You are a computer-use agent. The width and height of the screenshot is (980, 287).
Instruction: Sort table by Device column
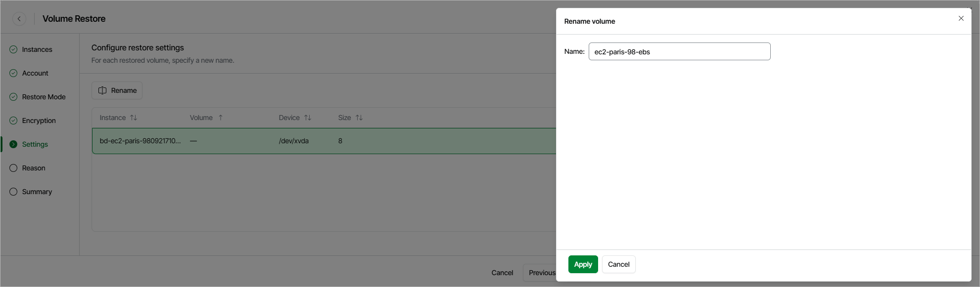click(x=307, y=118)
